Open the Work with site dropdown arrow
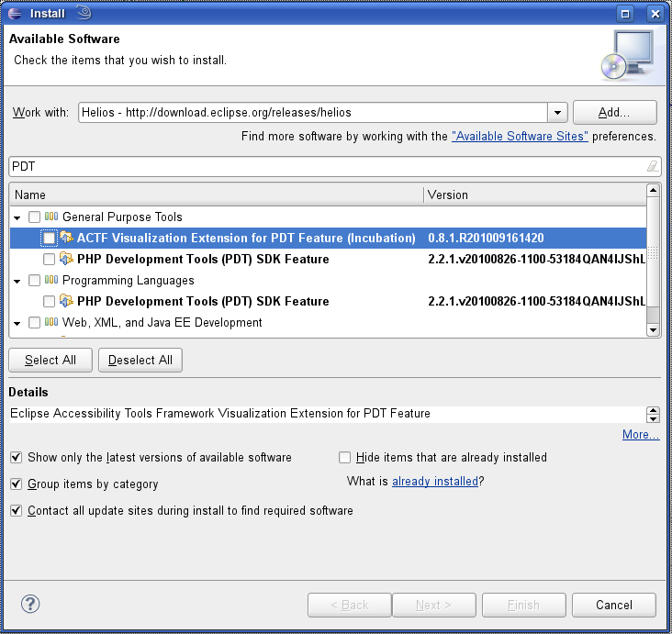Screen dimensions: 672x634 [x=557, y=113]
